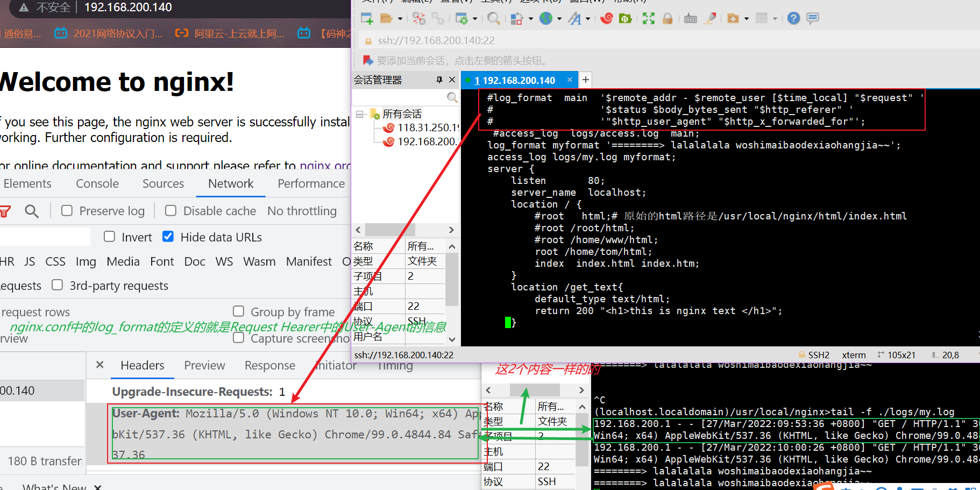Click the new session icon in Xshell toolbar
This screenshot has height=490, width=980.
[367, 19]
